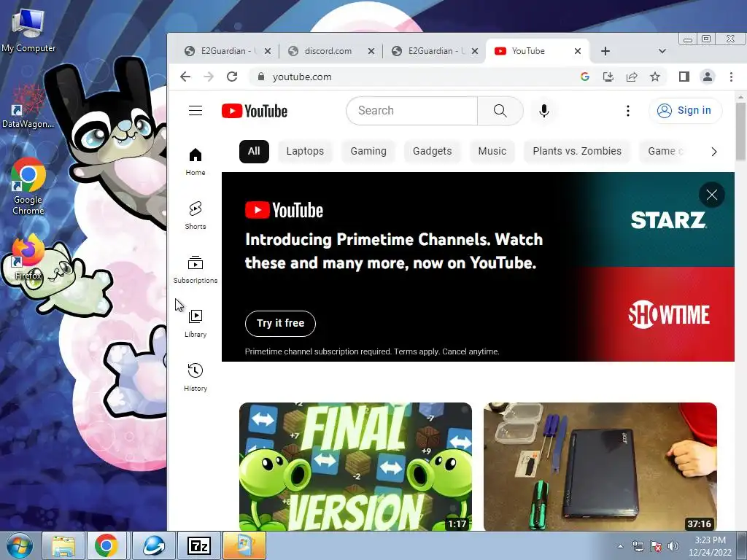Open YouTube settings three-dot menu
Screen dimensions: 747x560
click(628, 111)
